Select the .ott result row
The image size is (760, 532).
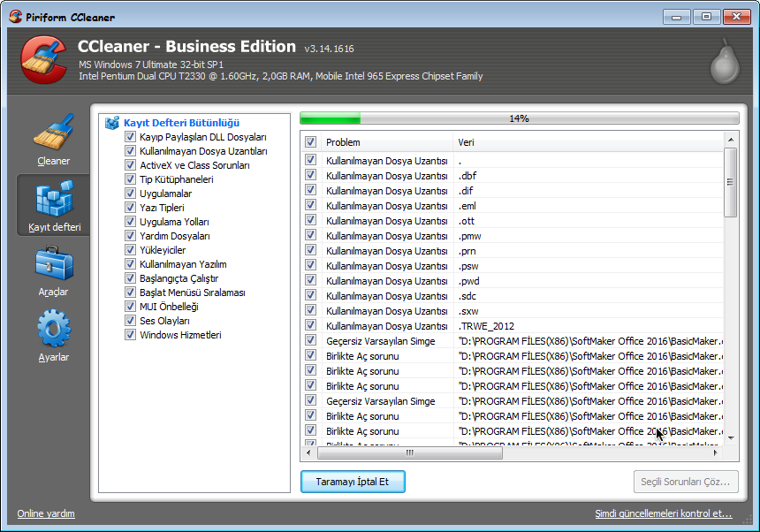pos(513,221)
